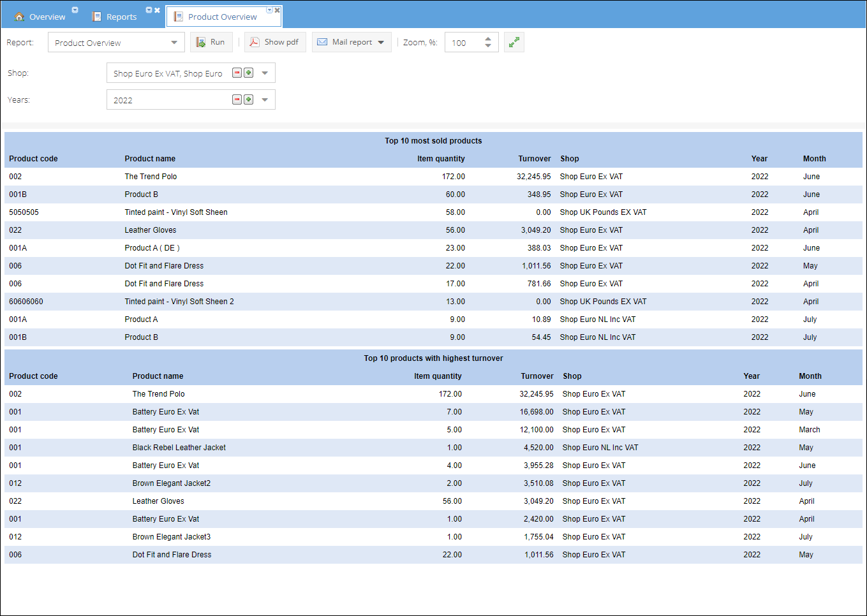Image resolution: width=867 pixels, height=616 pixels.
Task: Click the turnover value 12,100.00
Action: coord(537,430)
